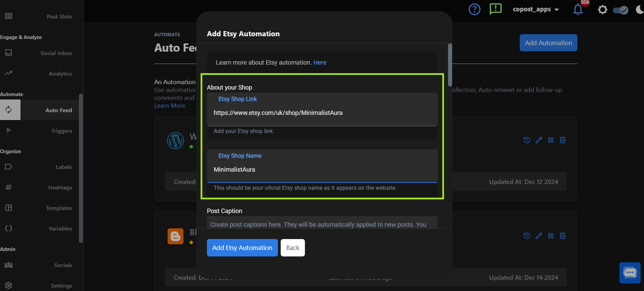Open Triggers in sidebar
The image size is (644, 291).
61,131
